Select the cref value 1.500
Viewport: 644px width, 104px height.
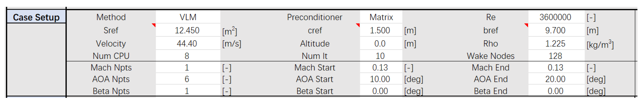(380, 30)
